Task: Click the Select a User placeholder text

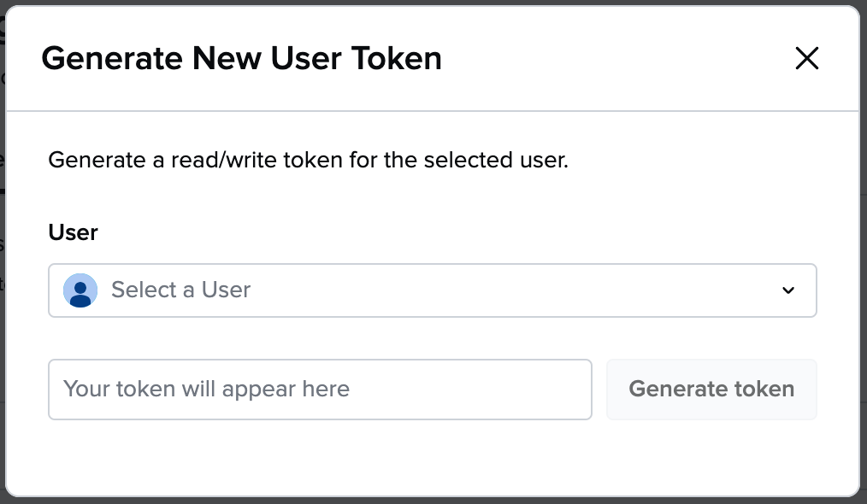Action: click(180, 290)
